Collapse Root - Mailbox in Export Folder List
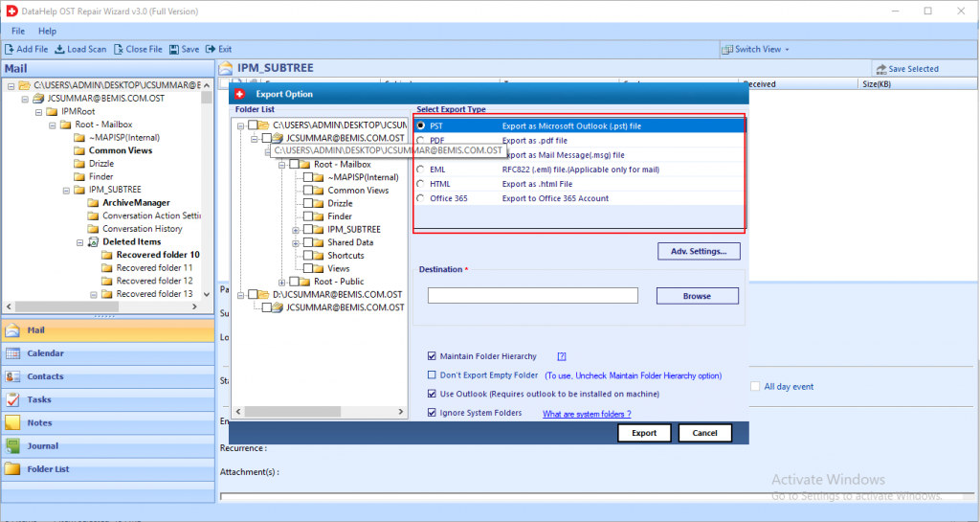This screenshot has height=522, width=980. [x=281, y=165]
